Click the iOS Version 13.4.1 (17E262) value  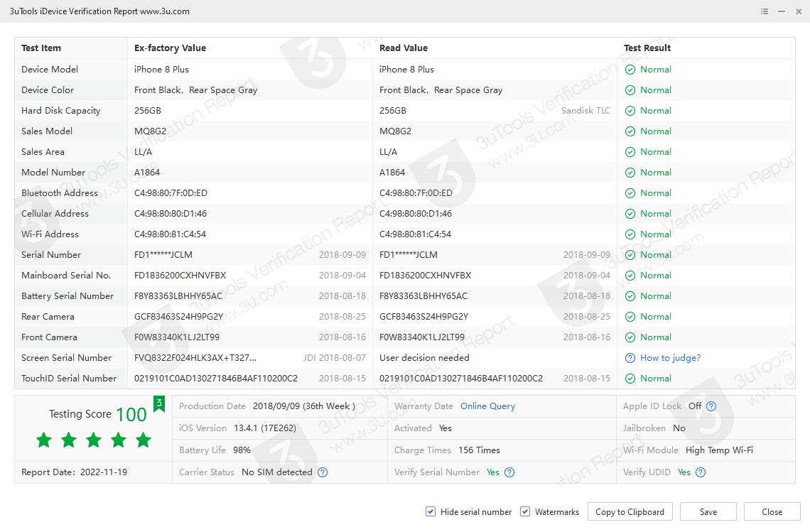pos(265,428)
